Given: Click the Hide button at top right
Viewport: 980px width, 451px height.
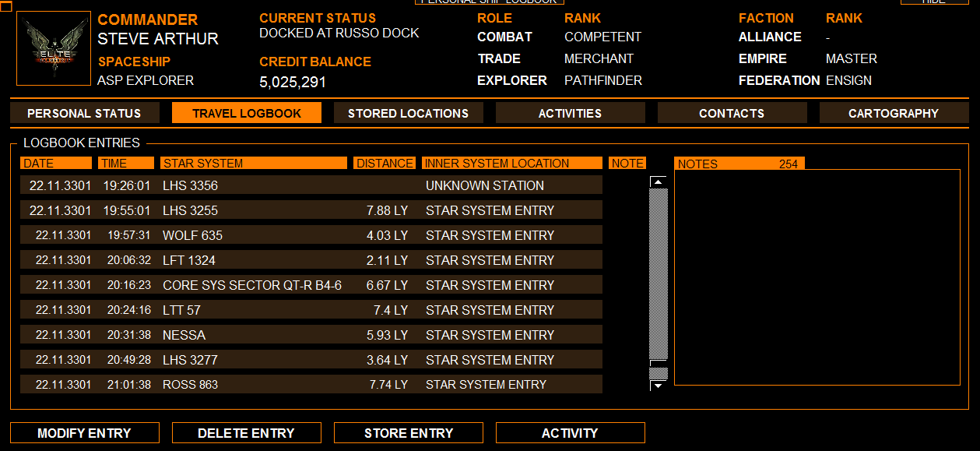Looking at the screenshot, I should pyautogui.click(x=935, y=2).
